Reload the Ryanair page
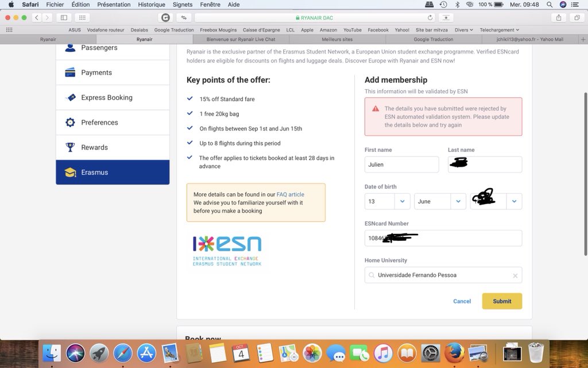 430,18
